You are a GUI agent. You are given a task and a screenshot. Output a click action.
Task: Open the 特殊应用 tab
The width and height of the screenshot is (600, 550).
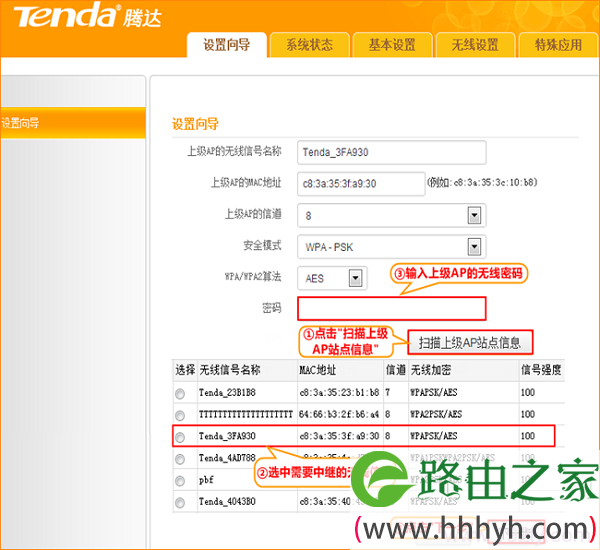pos(558,45)
